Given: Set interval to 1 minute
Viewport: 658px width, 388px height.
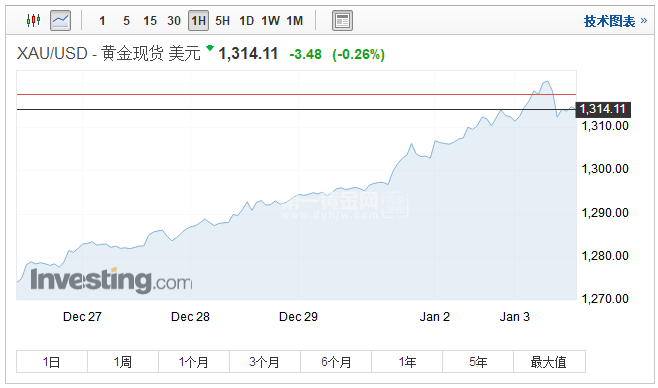Looking at the screenshot, I should tap(102, 21).
